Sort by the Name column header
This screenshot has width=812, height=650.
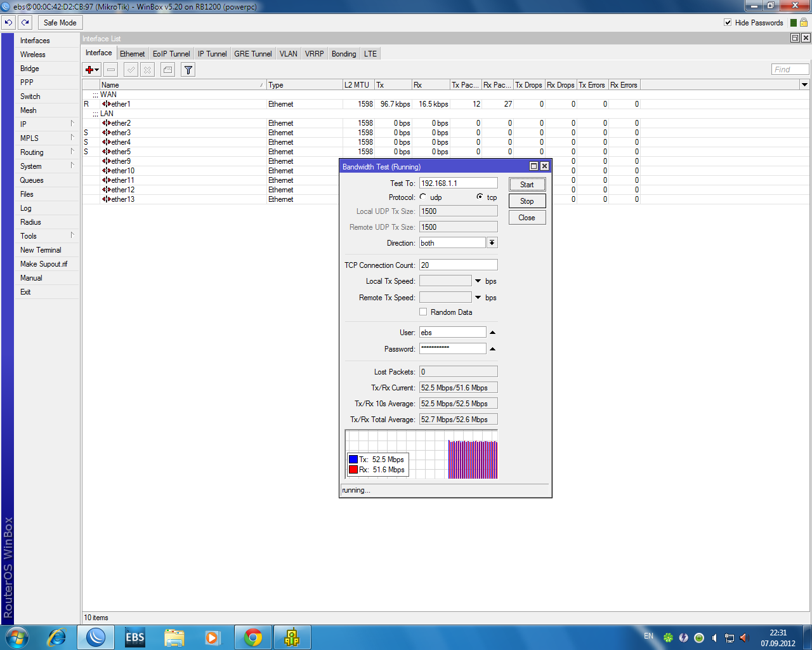183,84
